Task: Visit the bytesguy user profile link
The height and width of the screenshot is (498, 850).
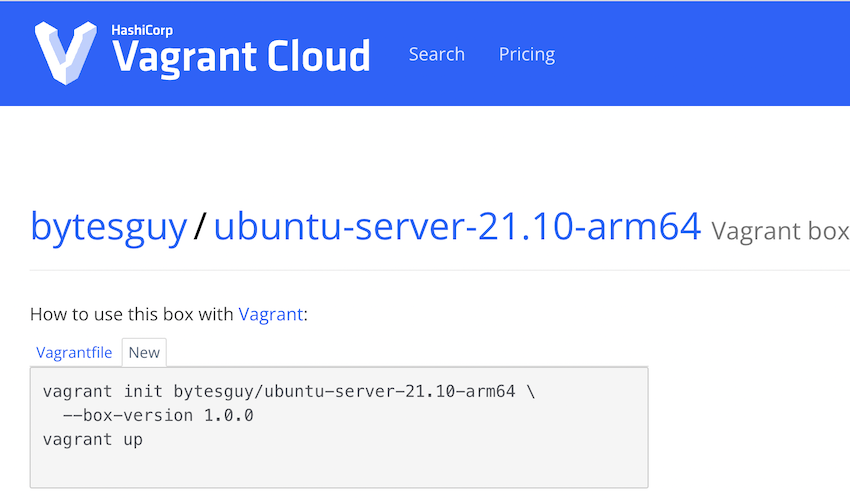Action: [108, 227]
